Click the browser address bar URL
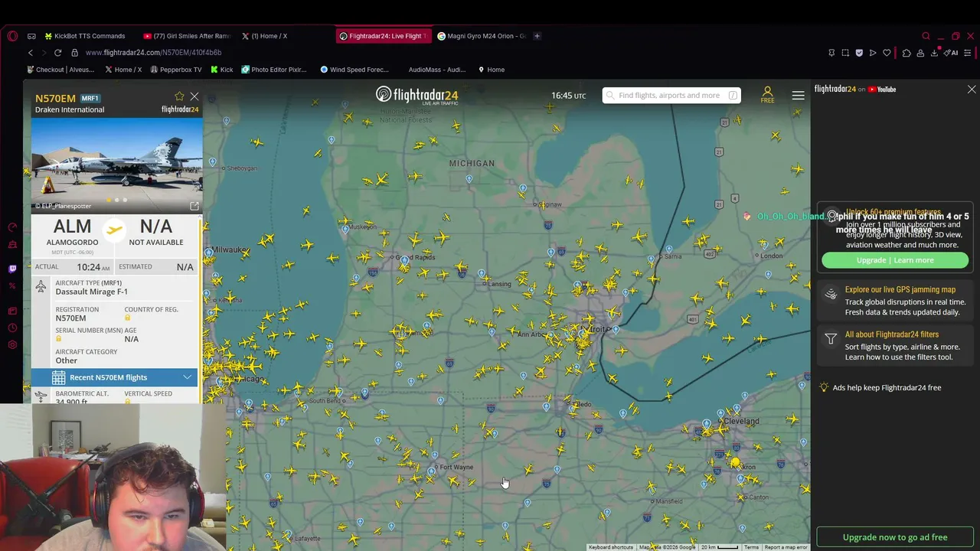 click(x=153, y=53)
